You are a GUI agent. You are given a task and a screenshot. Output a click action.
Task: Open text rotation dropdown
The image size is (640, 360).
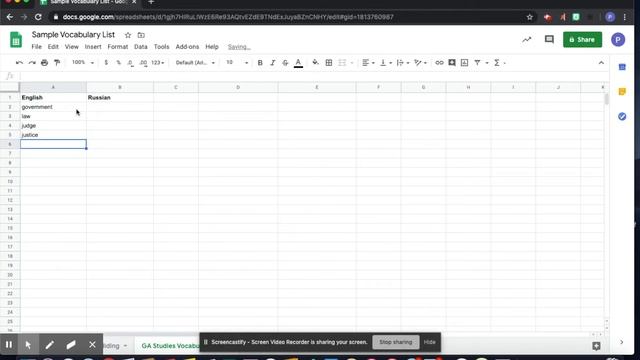[420, 63]
